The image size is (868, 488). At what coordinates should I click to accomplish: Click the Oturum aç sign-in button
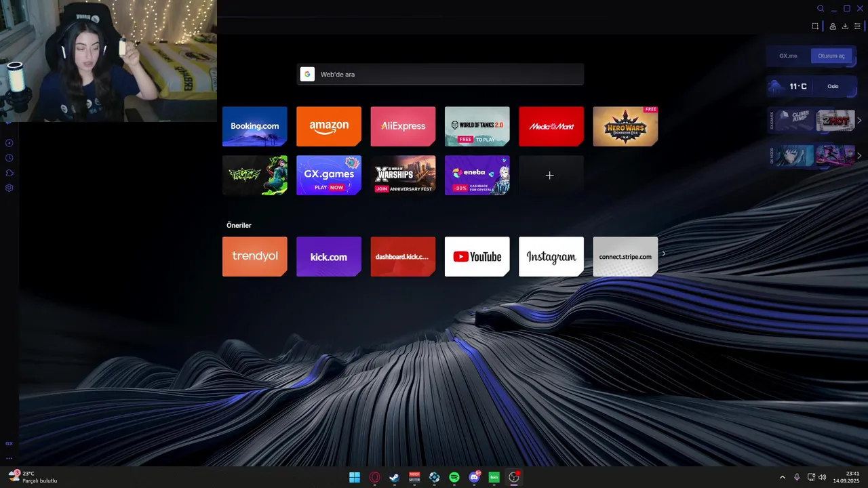pos(831,56)
